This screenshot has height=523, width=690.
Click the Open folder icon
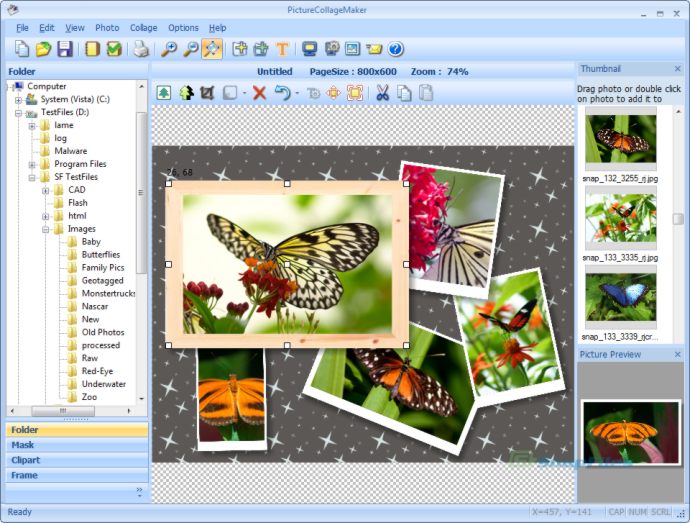coord(43,49)
